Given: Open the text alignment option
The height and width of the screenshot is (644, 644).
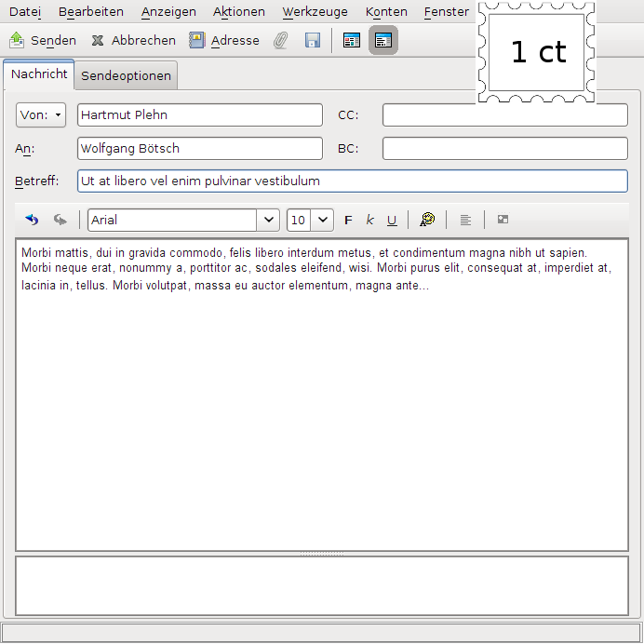Looking at the screenshot, I should (465, 221).
